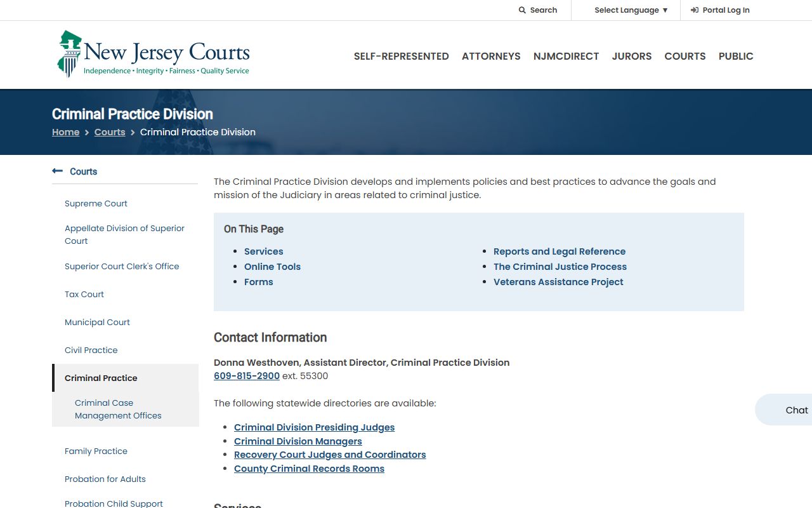Click the back arrow beside Courts
This screenshot has width=812, height=508.
[x=58, y=171]
